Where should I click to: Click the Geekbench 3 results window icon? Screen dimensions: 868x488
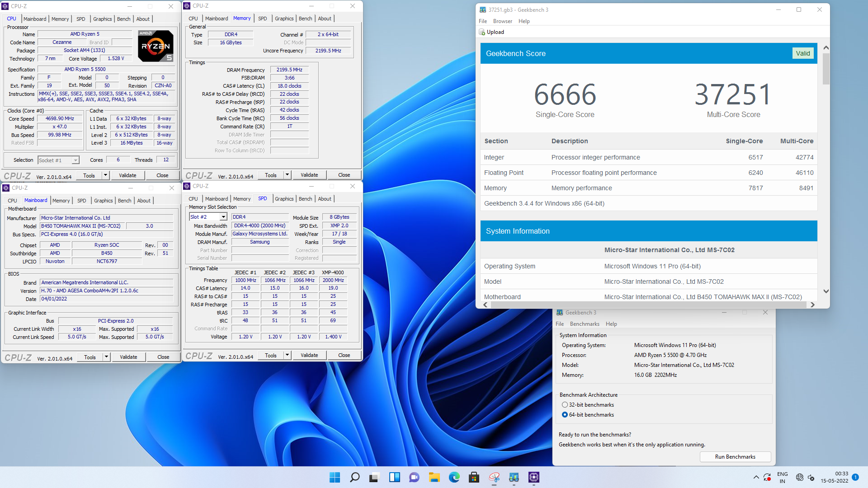coord(483,9)
